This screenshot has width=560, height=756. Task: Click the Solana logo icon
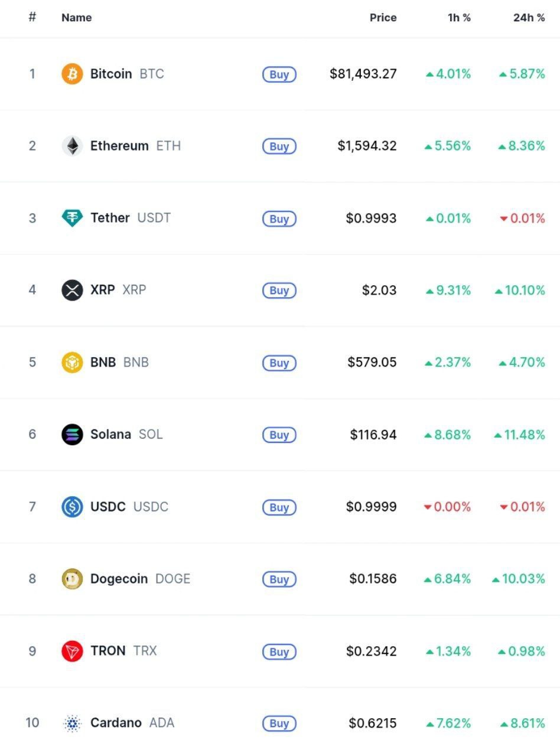click(x=72, y=435)
